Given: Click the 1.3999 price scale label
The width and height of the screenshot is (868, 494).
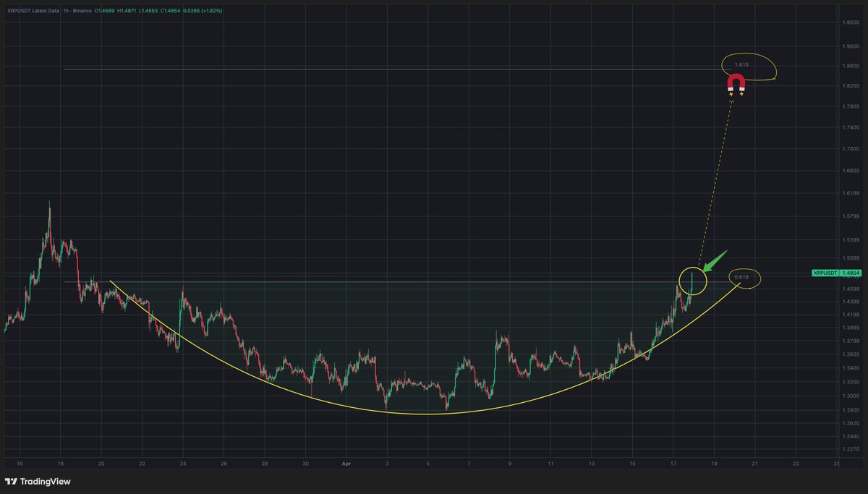Looking at the screenshot, I should (x=850, y=328).
